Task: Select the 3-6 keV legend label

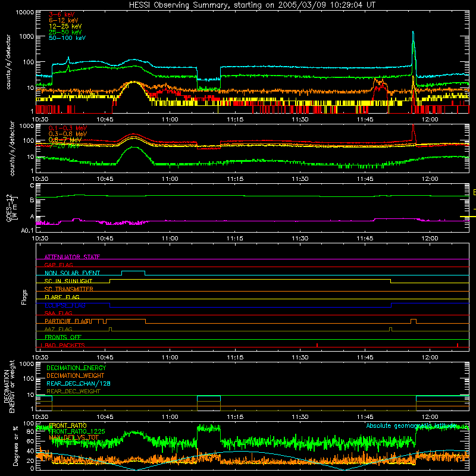Action: [62, 14]
